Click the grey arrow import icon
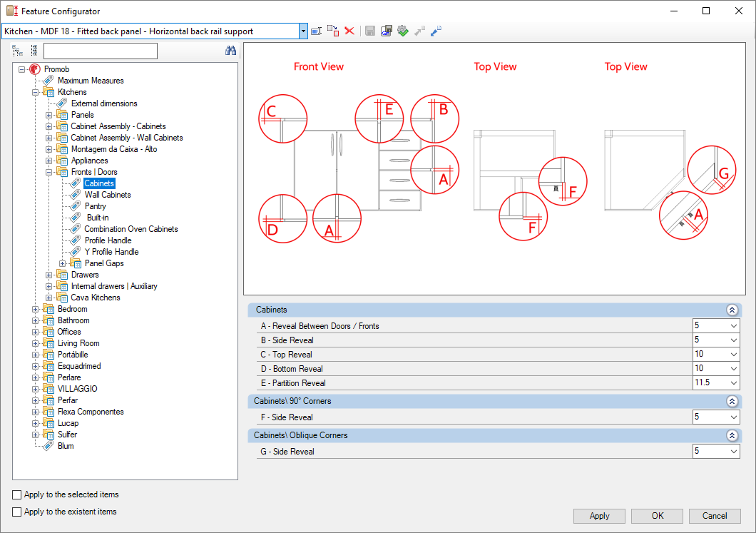Screen dimensions: 756x533 pos(419,31)
